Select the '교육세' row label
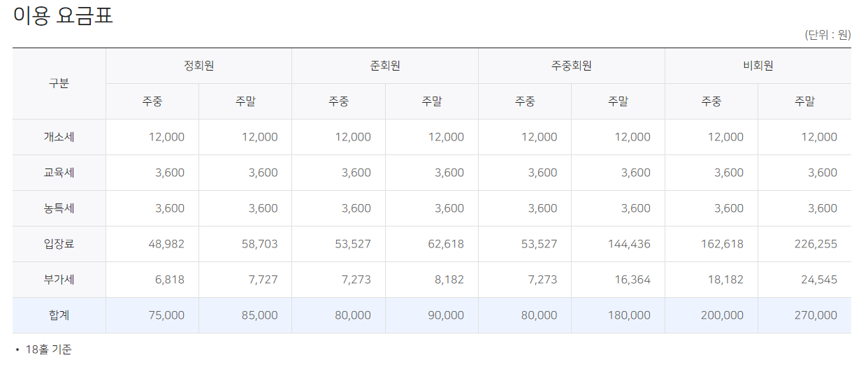Image resolution: width=868 pixels, height=374 pixels. 59,173
